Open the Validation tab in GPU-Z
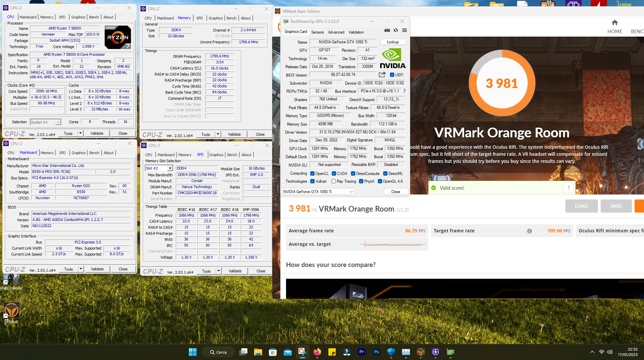644x360 pixels. tap(356, 32)
